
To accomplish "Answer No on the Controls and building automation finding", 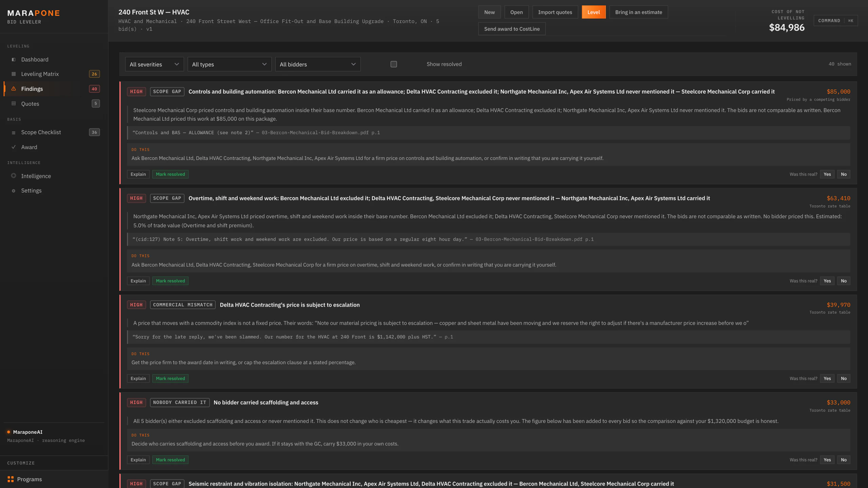I will [x=844, y=174].
